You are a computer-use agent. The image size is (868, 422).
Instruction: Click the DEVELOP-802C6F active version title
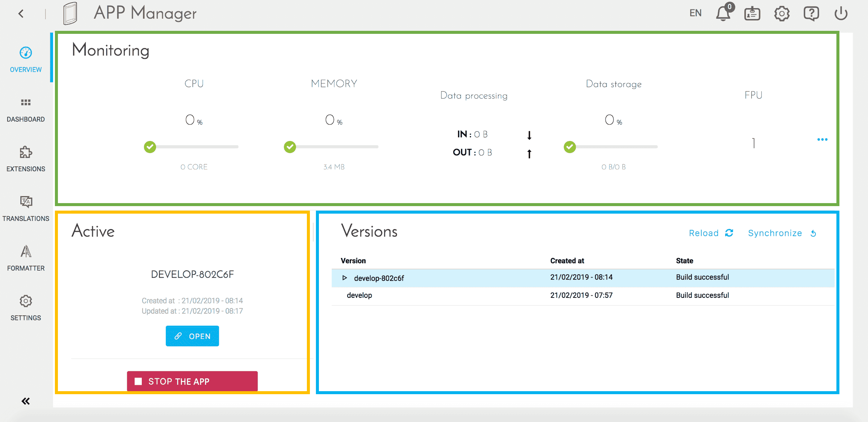pyautogui.click(x=192, y=274)
